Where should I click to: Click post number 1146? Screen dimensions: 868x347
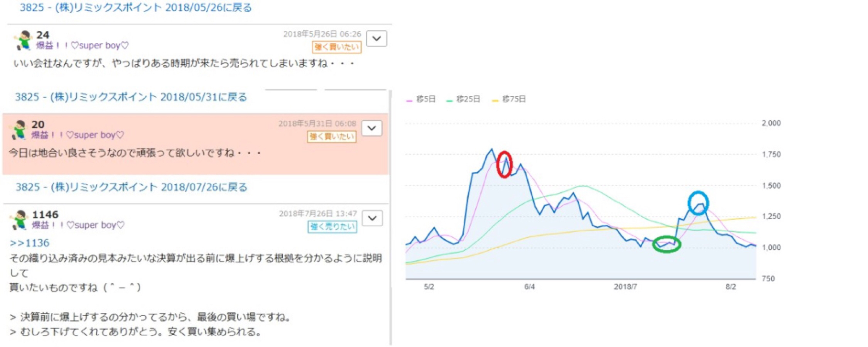[45, 215]
